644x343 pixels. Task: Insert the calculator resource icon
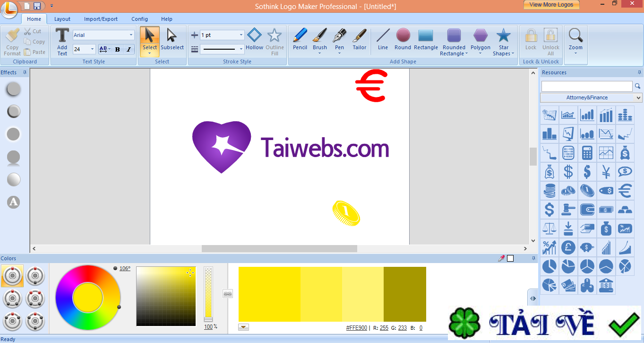587,153
